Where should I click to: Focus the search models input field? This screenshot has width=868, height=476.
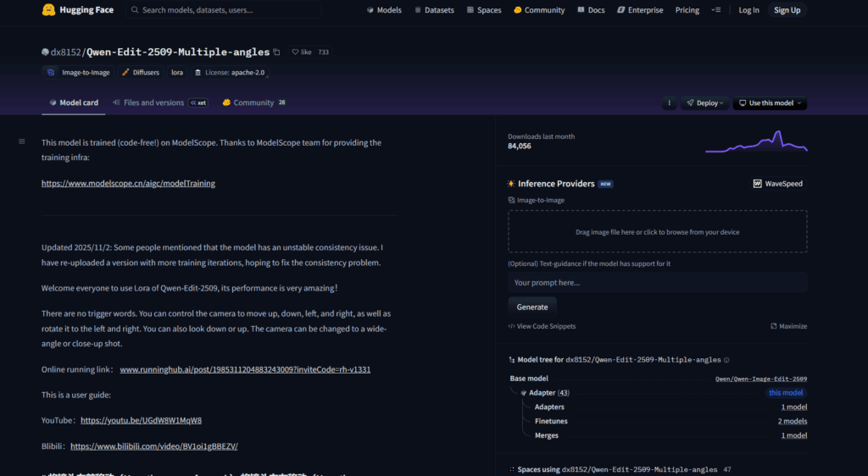224,10
